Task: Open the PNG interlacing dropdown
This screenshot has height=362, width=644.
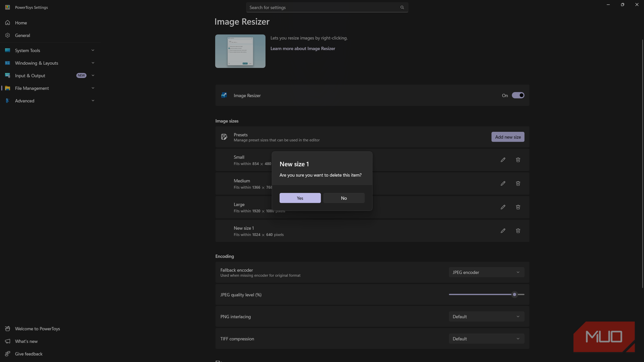Action: click(x=486, y=316)
